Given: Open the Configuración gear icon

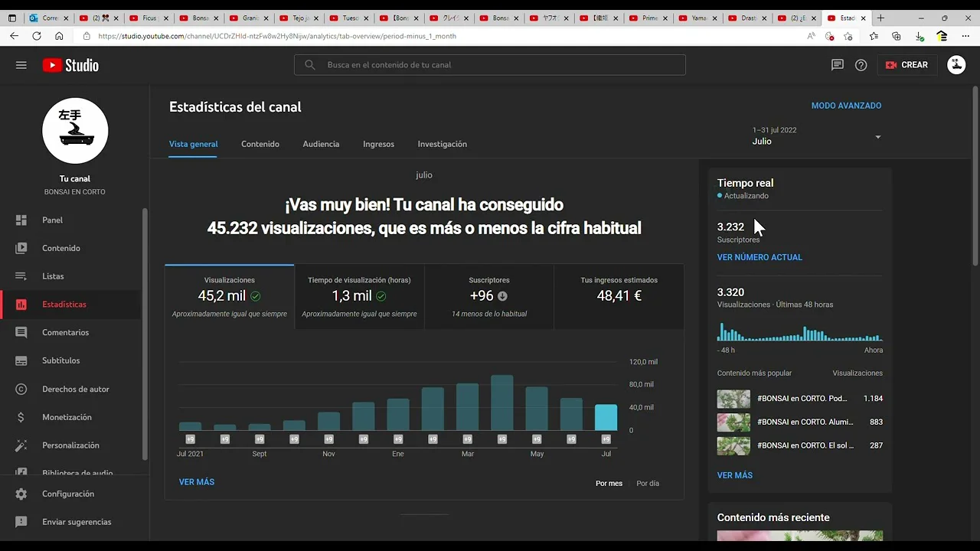Looking at the screenshot, I should click(x=21, y=494).
